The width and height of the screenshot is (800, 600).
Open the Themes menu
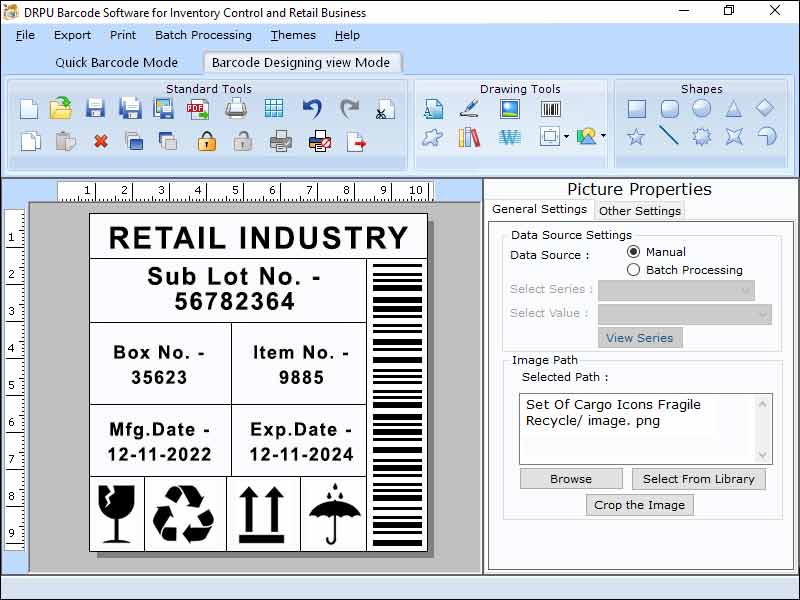293,35
